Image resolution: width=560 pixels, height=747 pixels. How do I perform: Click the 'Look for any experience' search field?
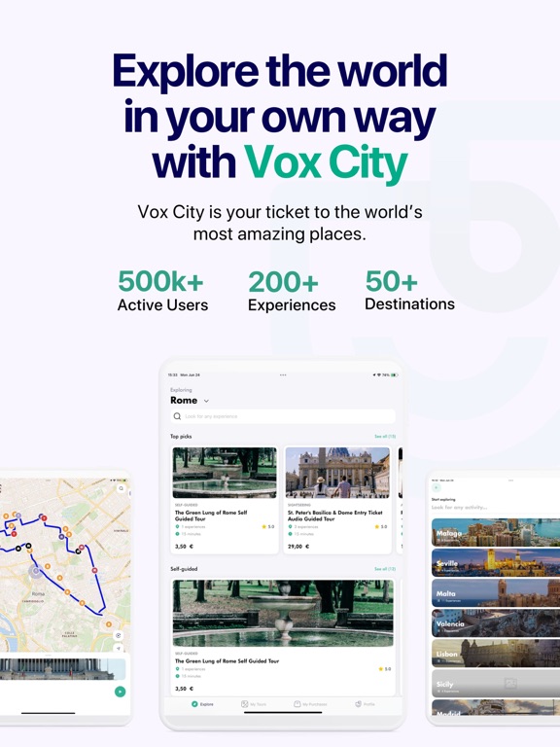coord(283,416)
